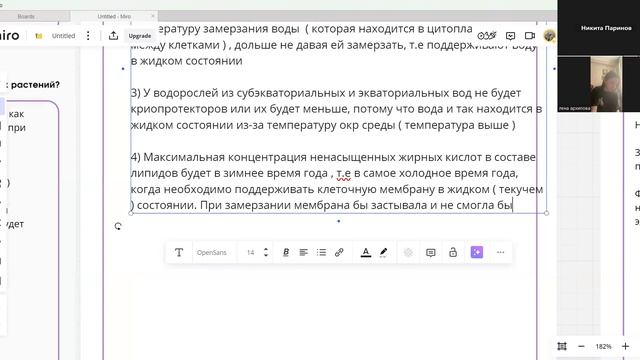Click the background fill opacity icon
The height and width of the screenshot is (360, 640).
tap(408, 253)
